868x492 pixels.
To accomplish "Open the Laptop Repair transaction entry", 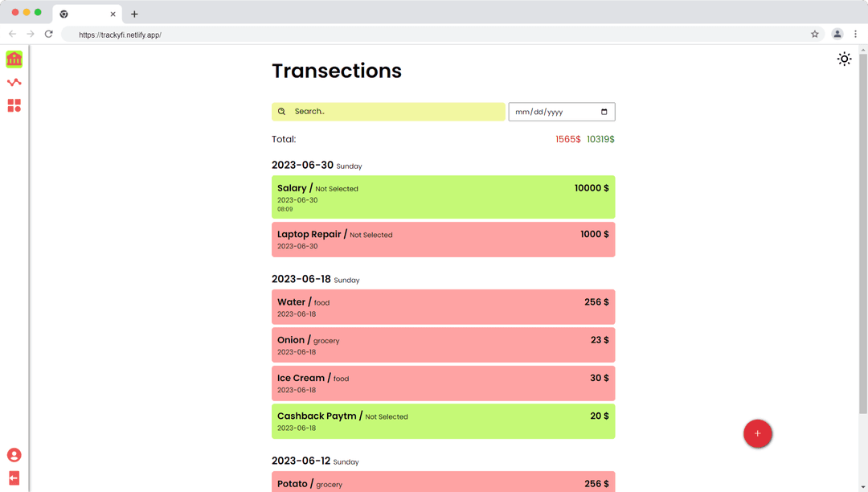I will point(443,240).
